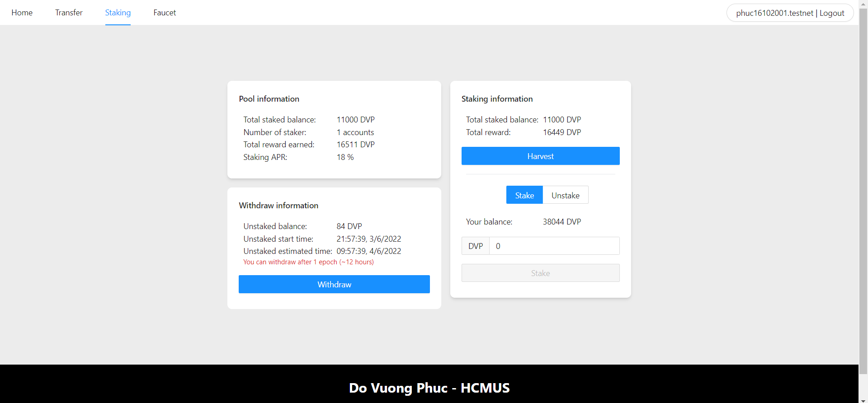Open the Faucet page
Image resolution: width=868 pixels, height=403 pixels.
click(x=164, y=12)
